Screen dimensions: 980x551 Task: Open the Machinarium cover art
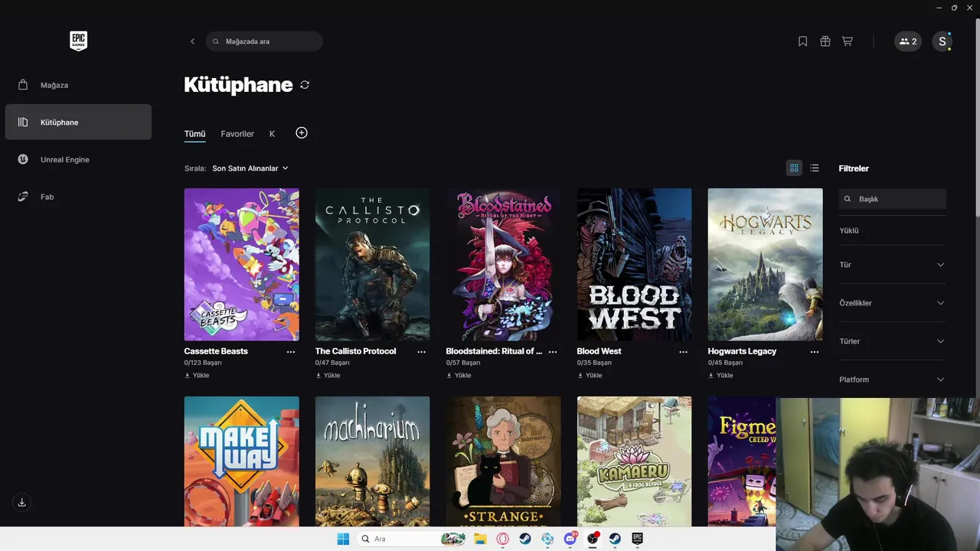(373, 461)
